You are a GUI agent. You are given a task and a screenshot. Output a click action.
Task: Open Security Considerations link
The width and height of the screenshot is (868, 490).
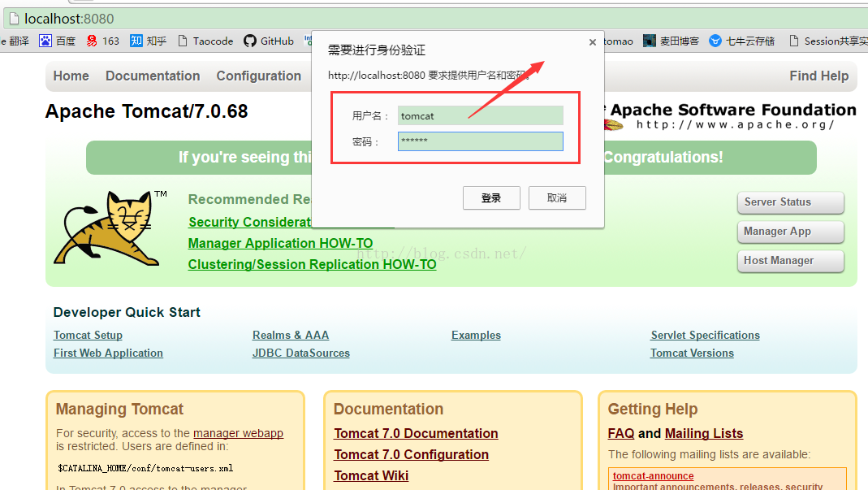pos(249,223)
